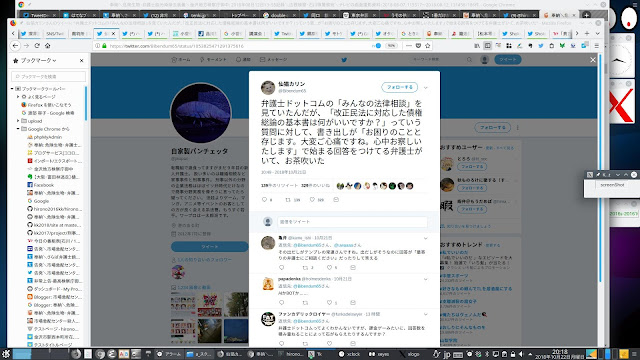Like the papadenks reply

tap(329, 302)
